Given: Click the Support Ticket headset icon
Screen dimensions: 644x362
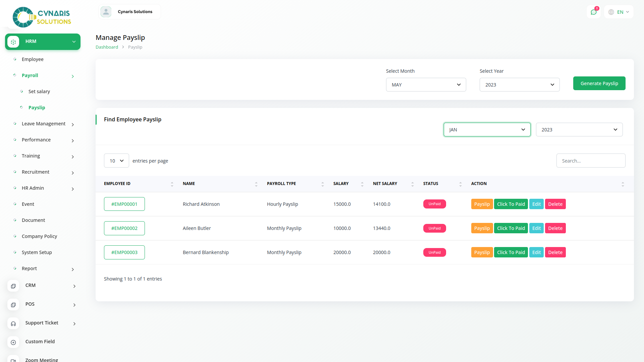Looking at the screenshot, I should (x=13, y=323).
